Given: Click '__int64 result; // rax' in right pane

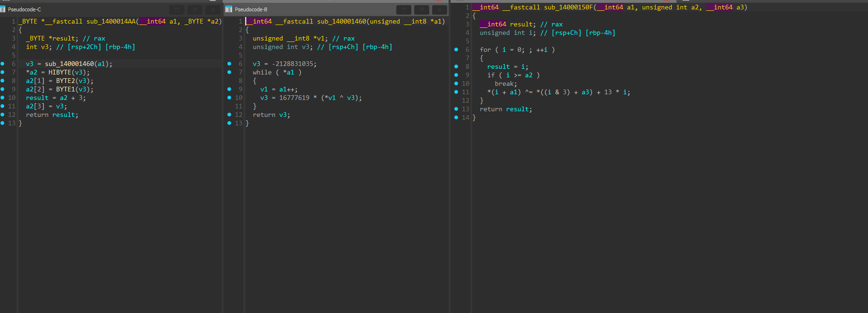Looking at the screenshot, I should (x=521, y=24).
